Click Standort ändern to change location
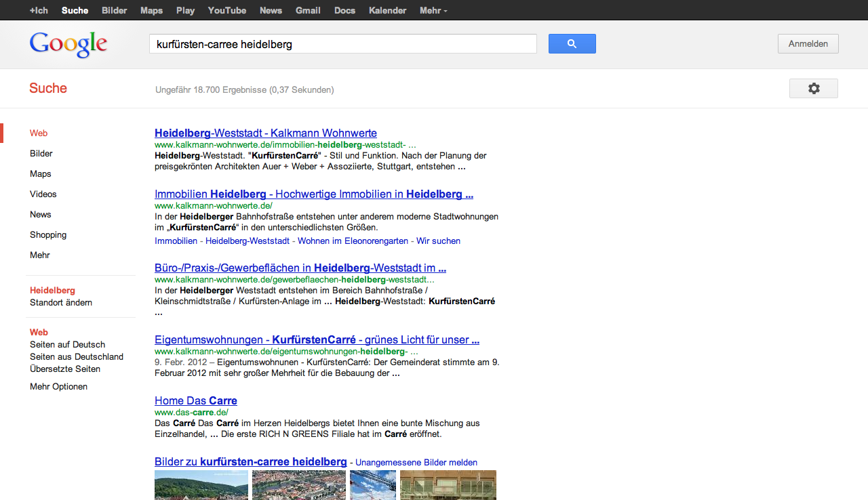 tap(61, 303)
